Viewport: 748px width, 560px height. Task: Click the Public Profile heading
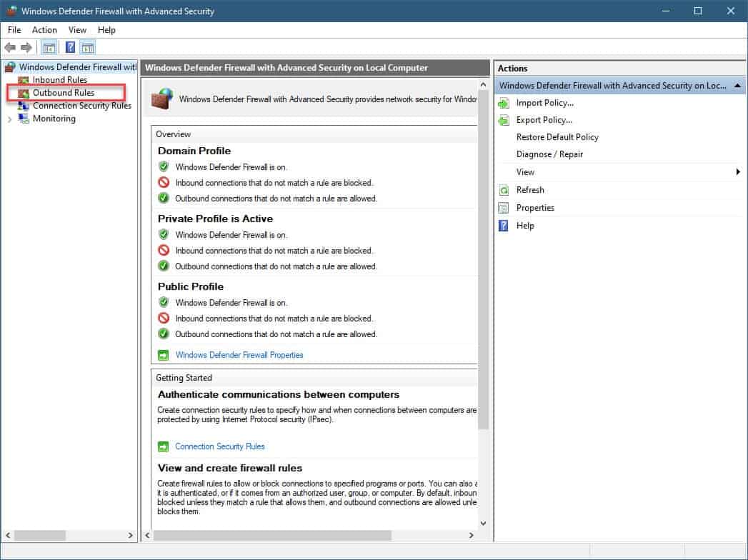point(191,286)
